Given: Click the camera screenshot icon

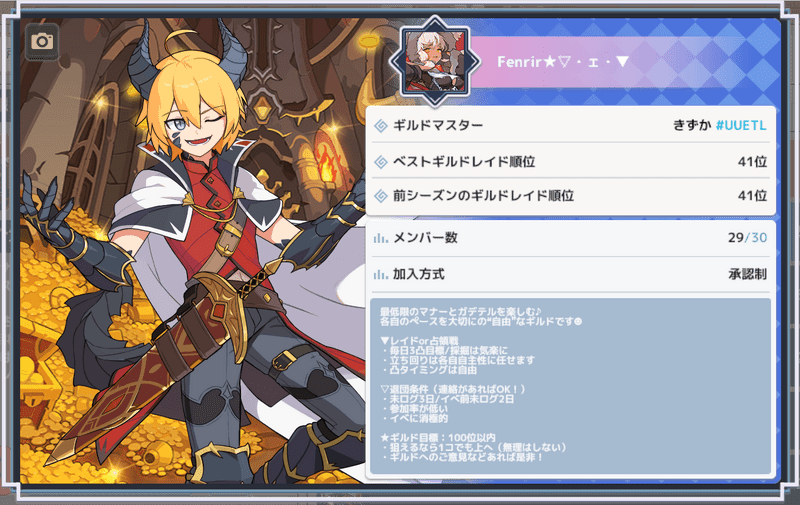Looking at the screenshot, I should point(42,41).
